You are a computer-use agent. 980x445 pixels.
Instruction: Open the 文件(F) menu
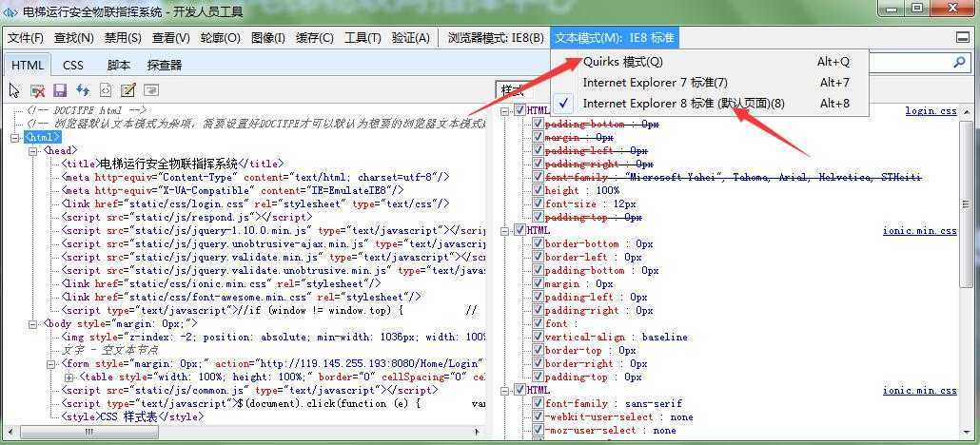click(x=26, y=38)
